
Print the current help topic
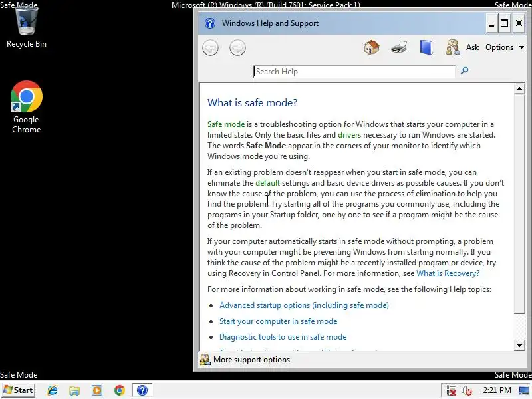tap(399, 47)
